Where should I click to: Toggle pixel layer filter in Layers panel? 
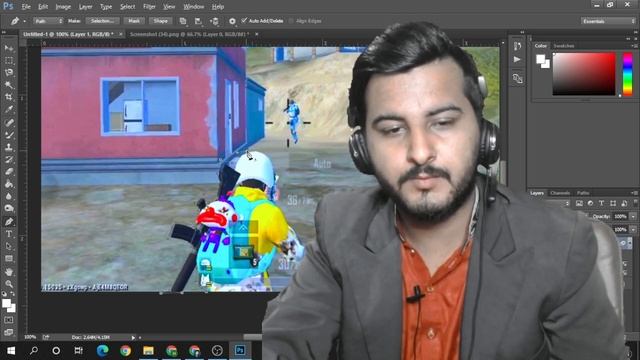[x=579, y=203]
